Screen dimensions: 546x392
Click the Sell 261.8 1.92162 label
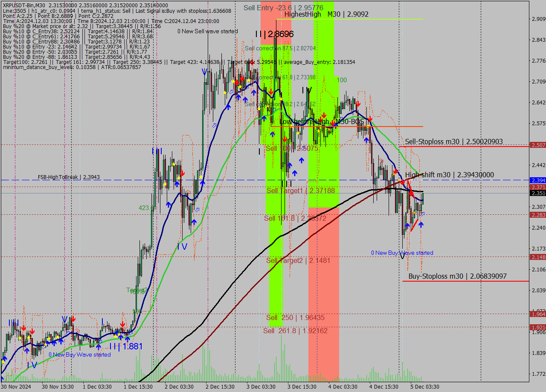(x=295, y=331)
